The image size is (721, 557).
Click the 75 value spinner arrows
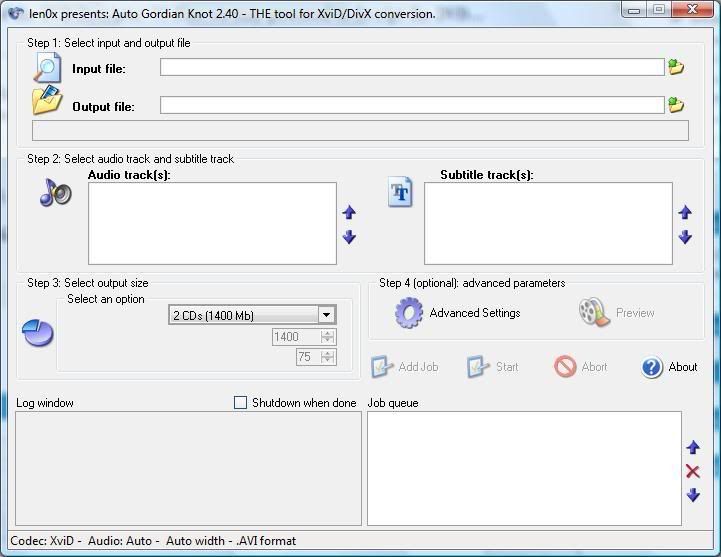click(327, 357)
